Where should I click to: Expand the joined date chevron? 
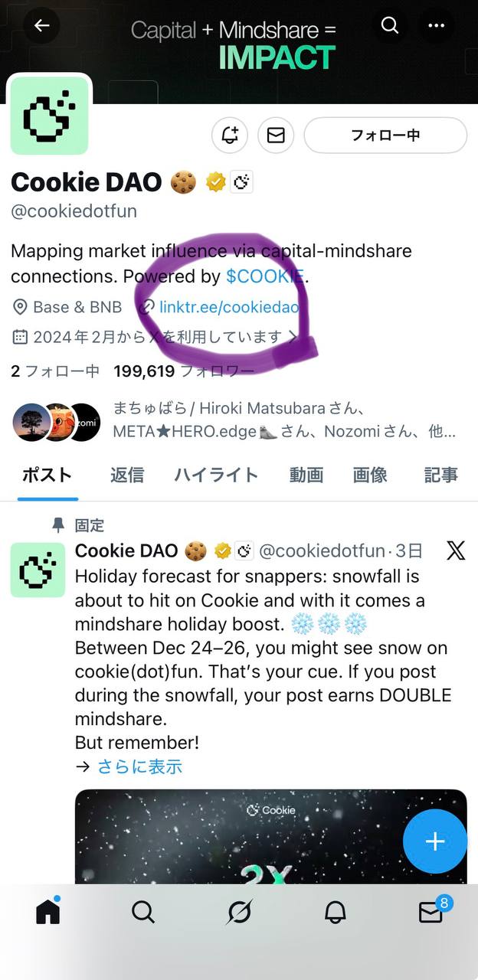coord(293,336)
